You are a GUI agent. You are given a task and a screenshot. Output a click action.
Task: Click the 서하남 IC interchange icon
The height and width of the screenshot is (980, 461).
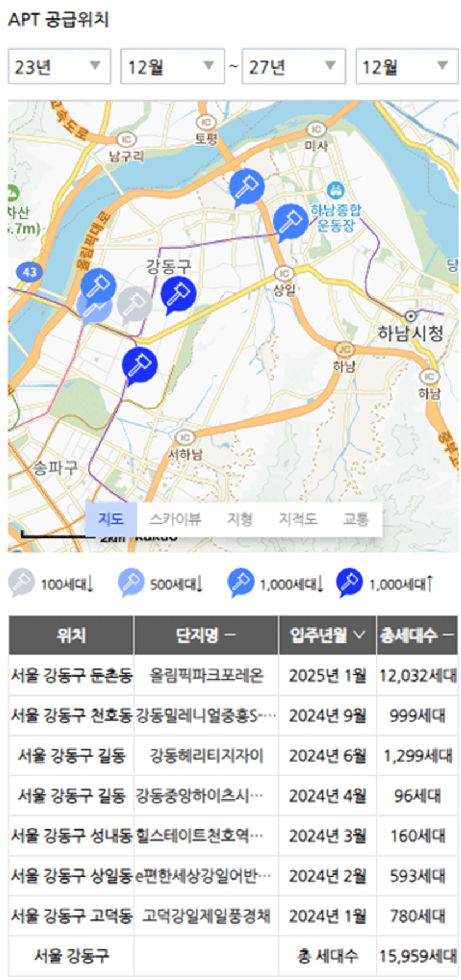point(185,437)
